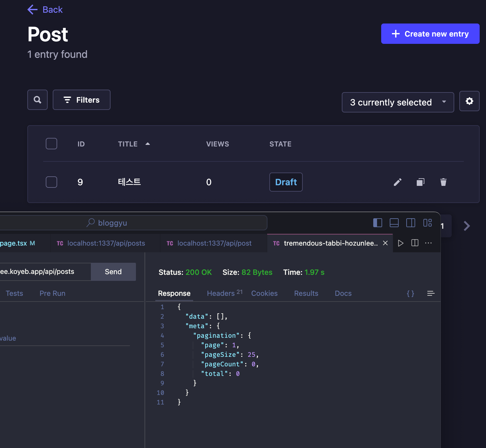This screenshot has width=486, height=448.
Task: Click the run triangle icon in editor
Action: pos(401,243)
